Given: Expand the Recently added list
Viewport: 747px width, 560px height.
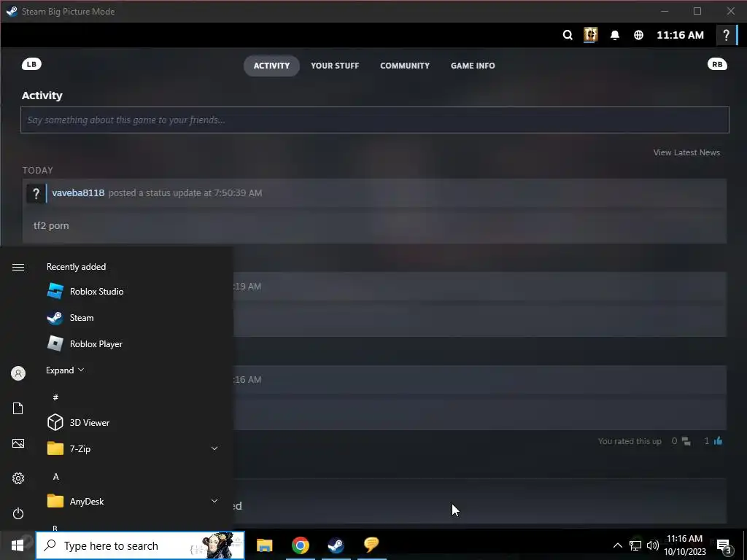Looking at the screenshot, I should pos(65,370).
